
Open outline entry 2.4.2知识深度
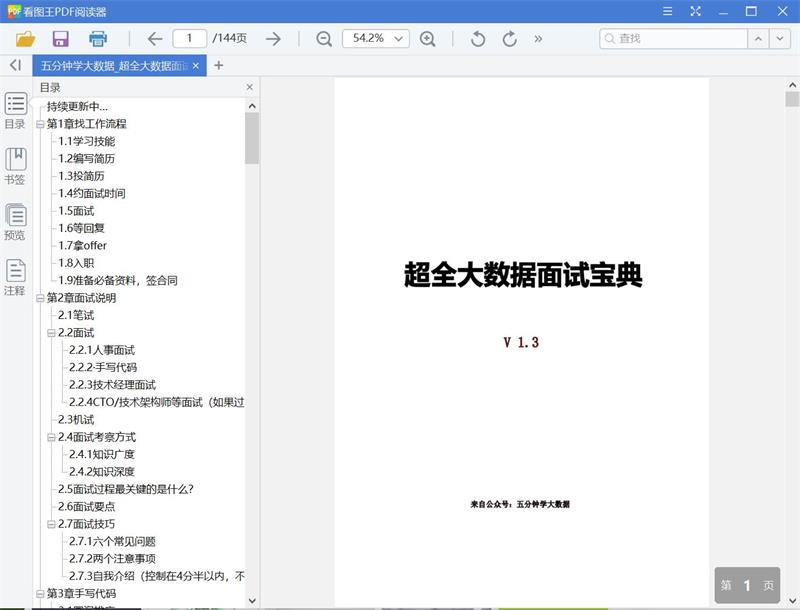click(x=102, y=472)
